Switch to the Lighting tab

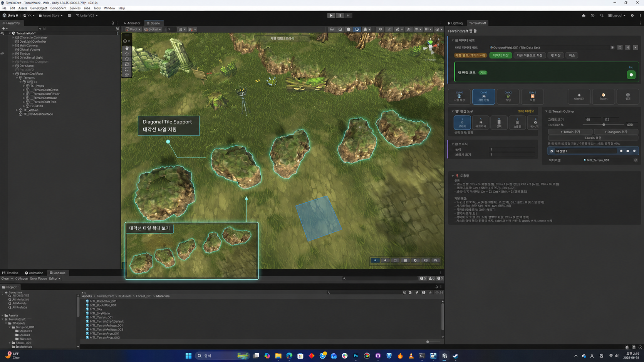coord(455,23)
